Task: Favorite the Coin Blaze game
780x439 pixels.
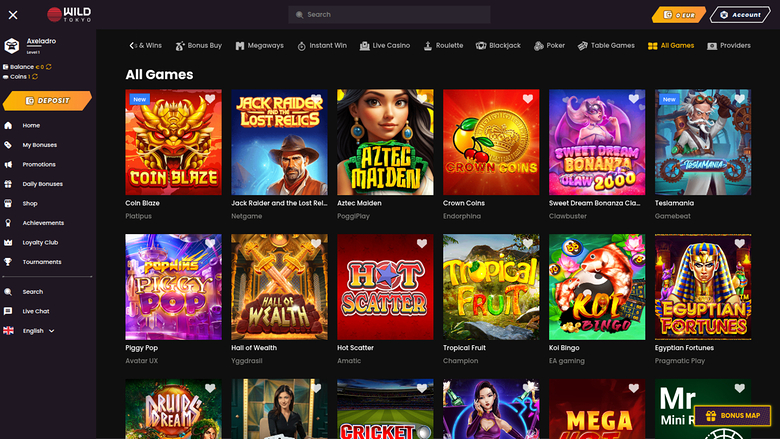Action: 210,100
